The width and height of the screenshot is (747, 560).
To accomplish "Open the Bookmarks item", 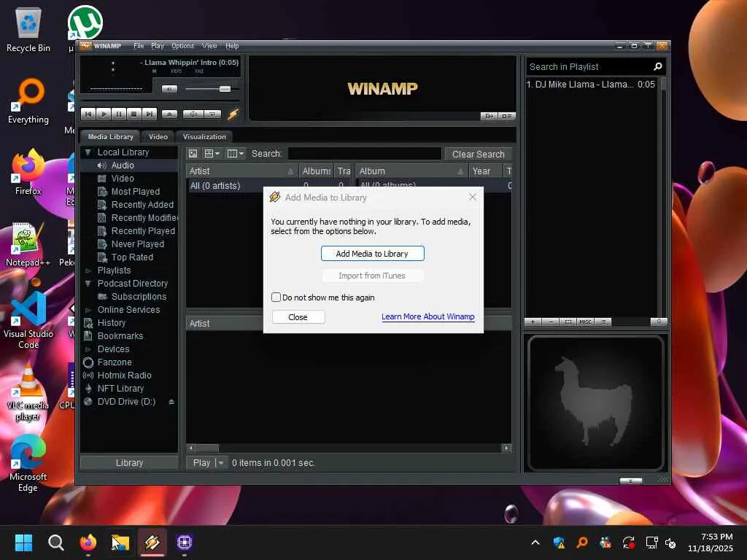I will pos(120,336).
